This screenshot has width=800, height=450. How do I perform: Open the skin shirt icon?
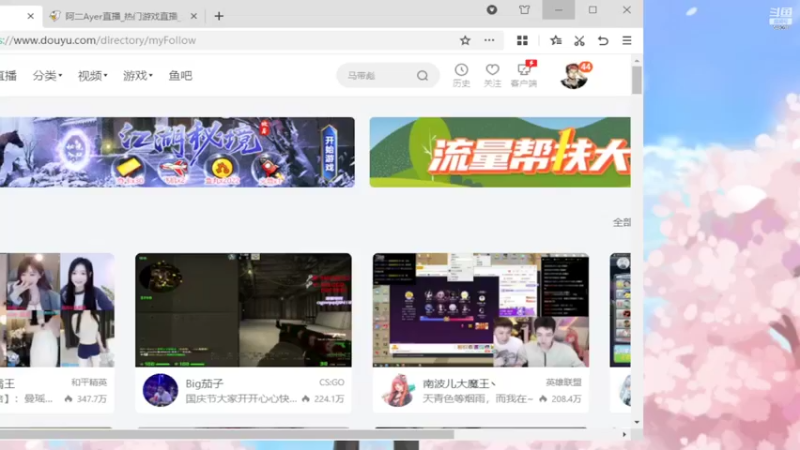524,10
